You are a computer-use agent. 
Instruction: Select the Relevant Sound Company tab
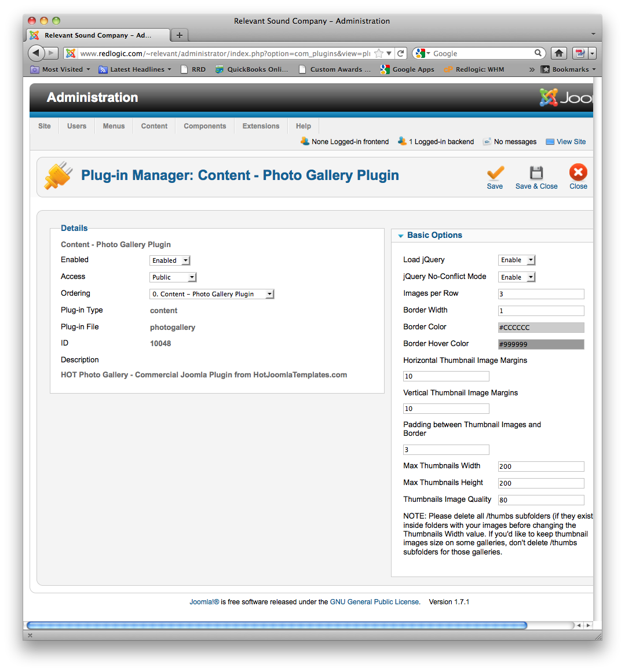click(98, 35)
